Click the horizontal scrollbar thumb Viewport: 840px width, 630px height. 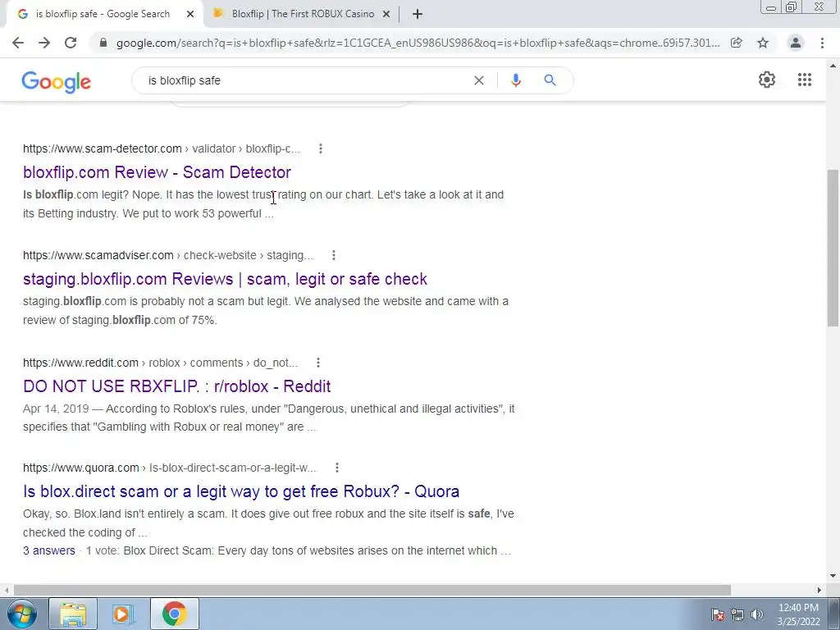[372, 590]
